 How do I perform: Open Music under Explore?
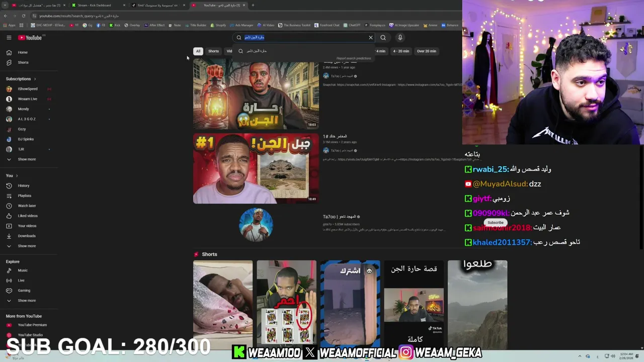click(23, 270)
